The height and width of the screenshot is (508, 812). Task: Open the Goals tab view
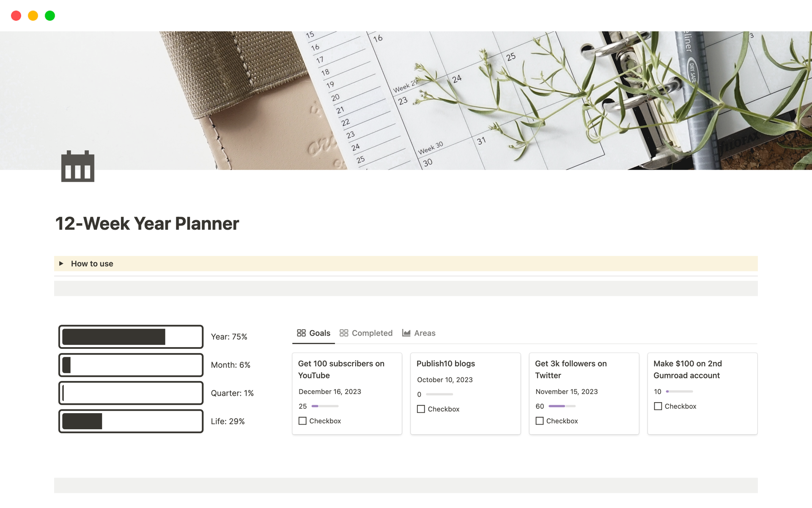(x=314, y=332)
